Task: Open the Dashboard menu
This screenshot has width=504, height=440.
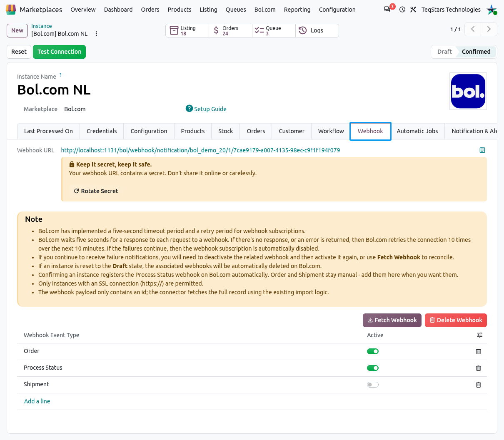Action: click(x=118, y=10)
